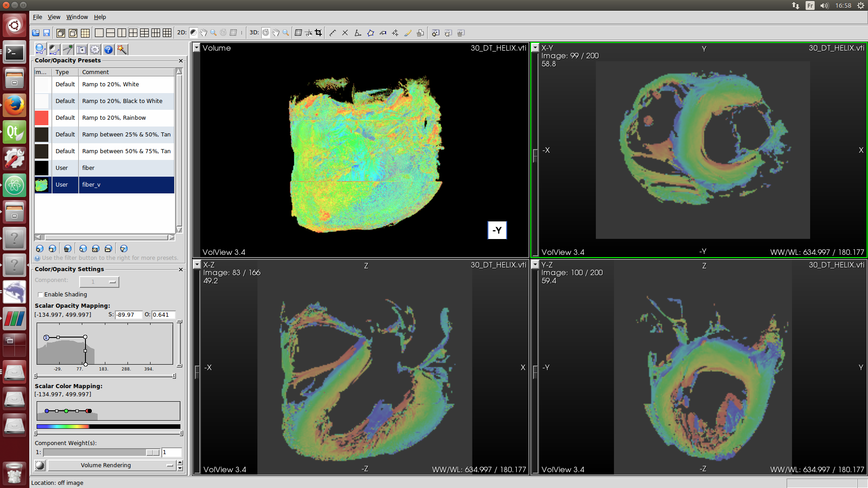Click the O opacity value input field
The height and width of the screenshot is (488, 868).
tap(163, 315)
